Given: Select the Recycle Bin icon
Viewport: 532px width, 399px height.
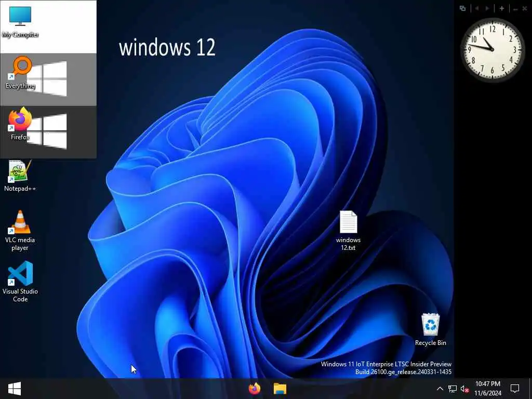Looking at the screenshot, I should (x=431, y=329).
